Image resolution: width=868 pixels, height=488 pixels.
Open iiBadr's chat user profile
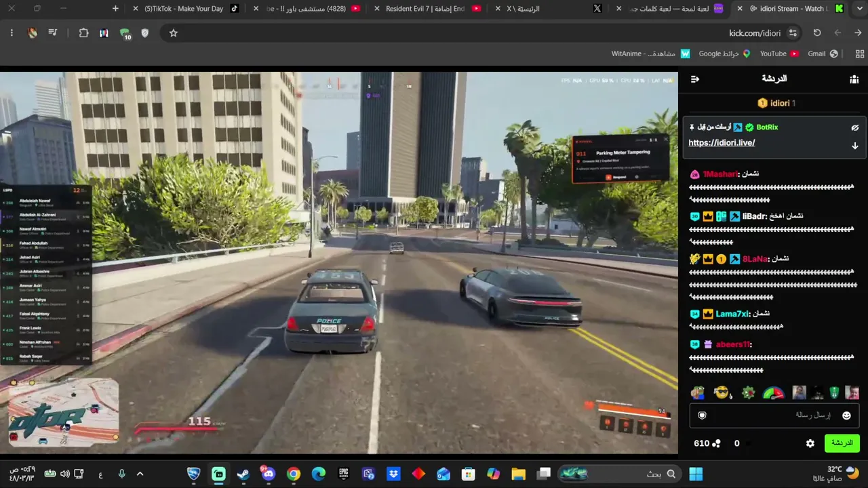coord(753,216)
